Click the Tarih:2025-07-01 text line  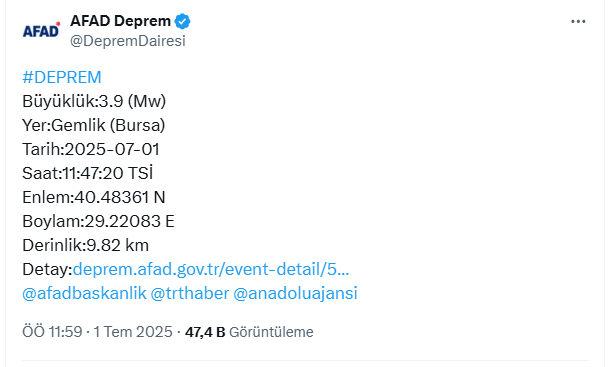click(x=91, y=149)
